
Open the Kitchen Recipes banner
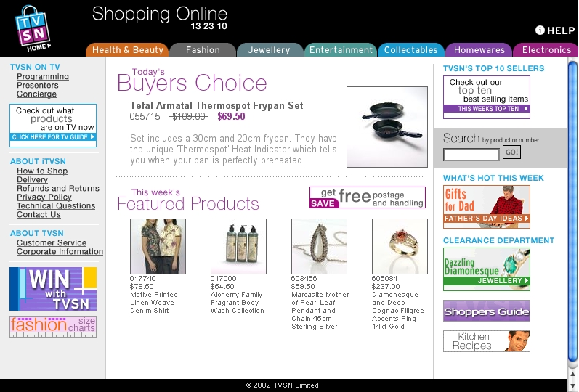486,341
